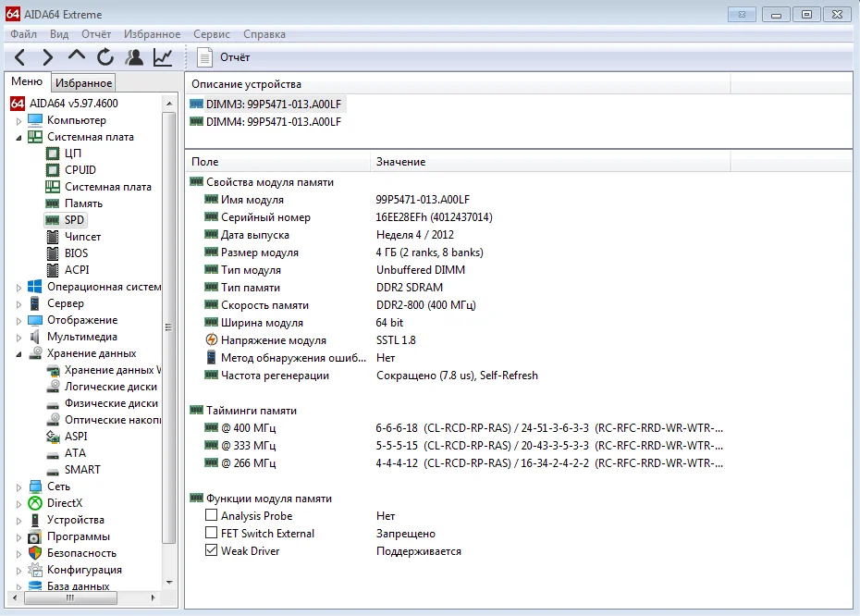Image resolution: width=860 pixels, height=616 pixels.
Task: Open the BIOS item in sidebar
Action: pyautogui.click(x=76, y=253)
